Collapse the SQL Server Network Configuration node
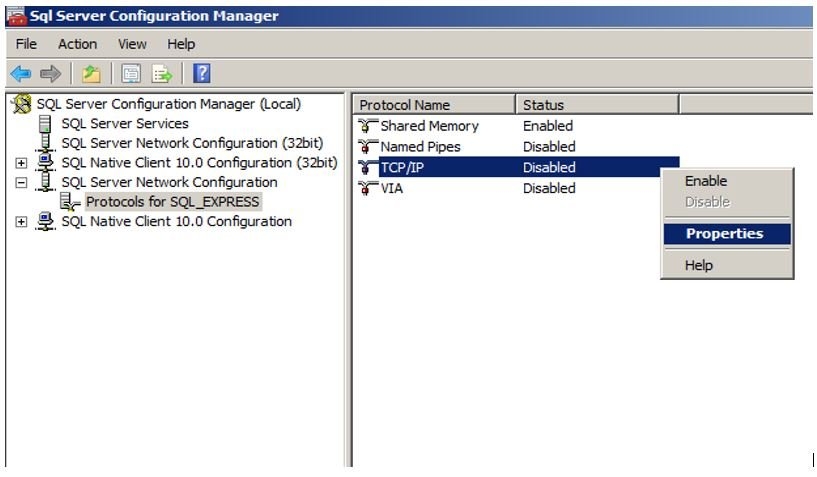 22,183
